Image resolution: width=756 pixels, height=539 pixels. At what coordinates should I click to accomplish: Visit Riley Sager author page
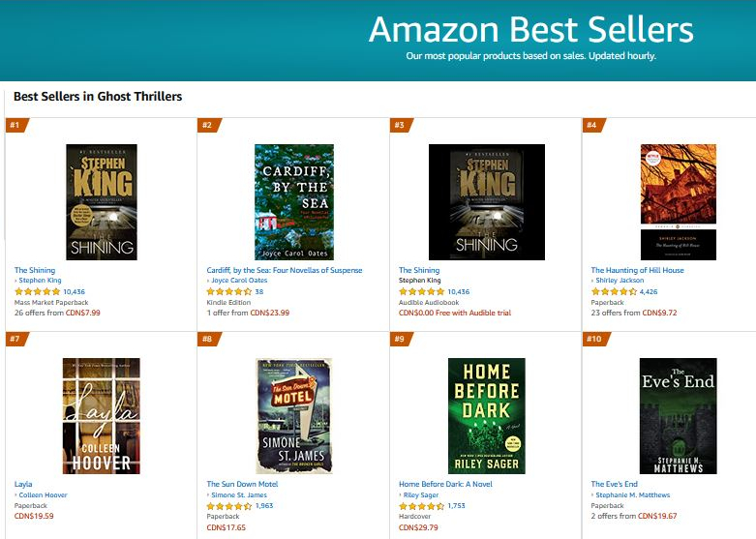421,495
